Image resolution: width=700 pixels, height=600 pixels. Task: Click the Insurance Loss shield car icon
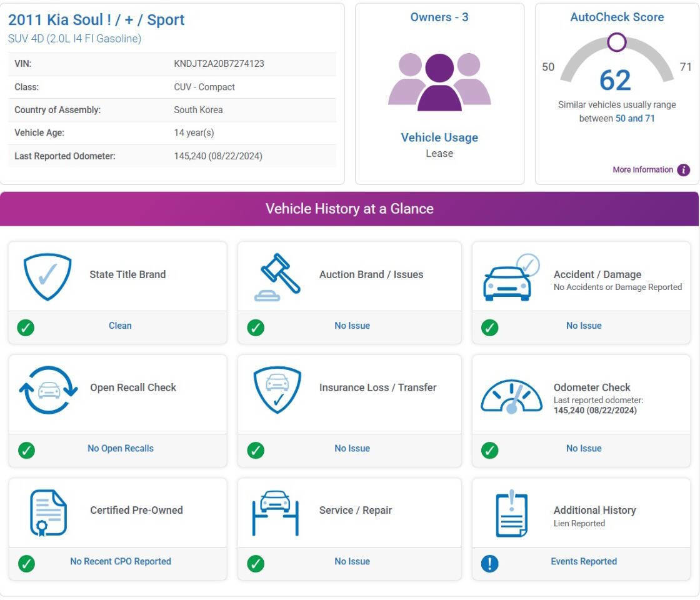coord(277,390)
